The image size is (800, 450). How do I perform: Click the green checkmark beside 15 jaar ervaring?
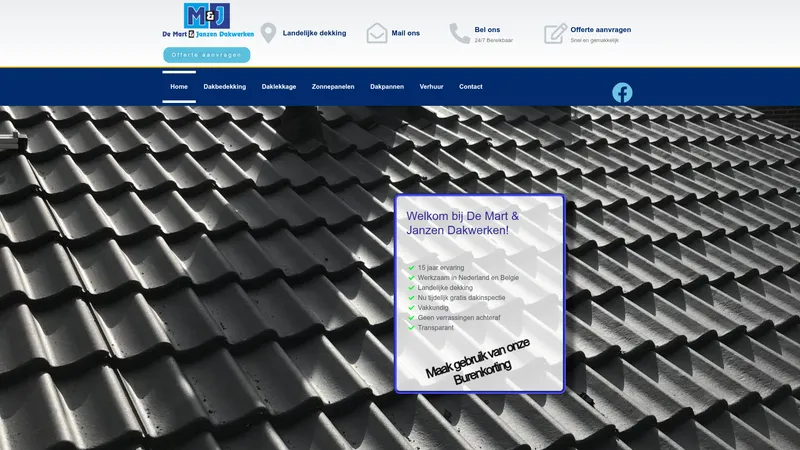pyautogui.click(x=411, y=267)
